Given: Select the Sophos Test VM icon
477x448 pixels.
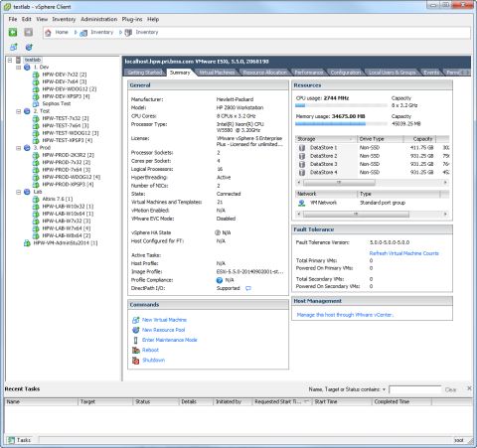Looking at the screenshot, I should (x=36, y=103).
